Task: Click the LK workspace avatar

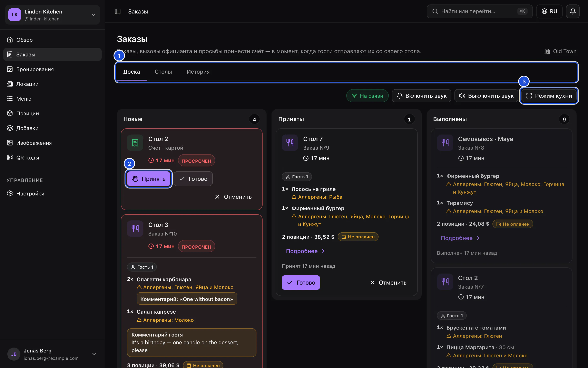Action: tap(14, 15)
